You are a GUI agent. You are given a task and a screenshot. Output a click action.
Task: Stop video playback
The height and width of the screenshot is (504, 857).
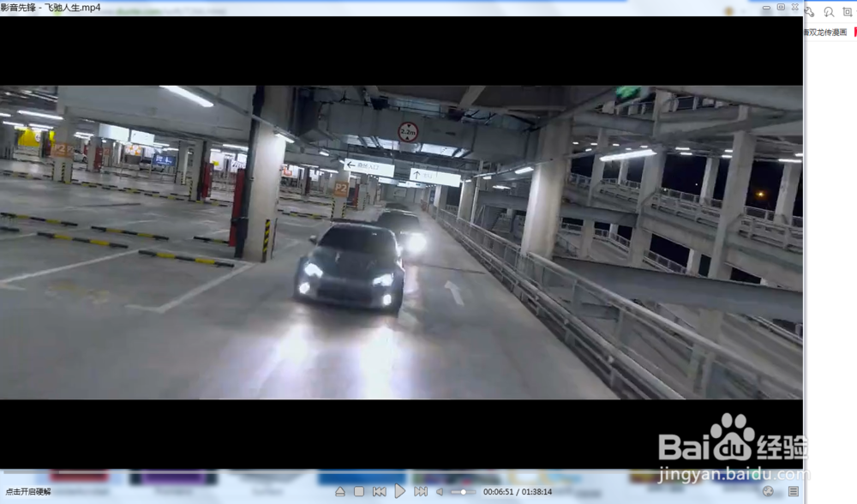coord(359,491)
